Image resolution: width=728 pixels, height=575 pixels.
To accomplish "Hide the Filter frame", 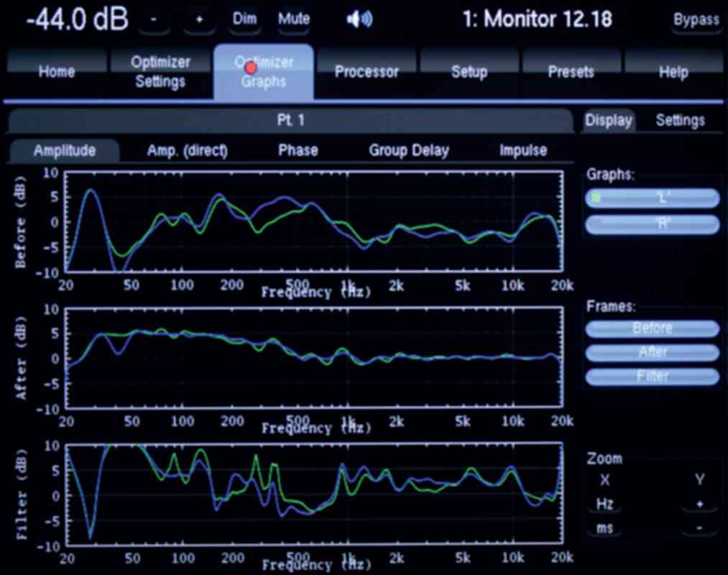I will 653,376.
